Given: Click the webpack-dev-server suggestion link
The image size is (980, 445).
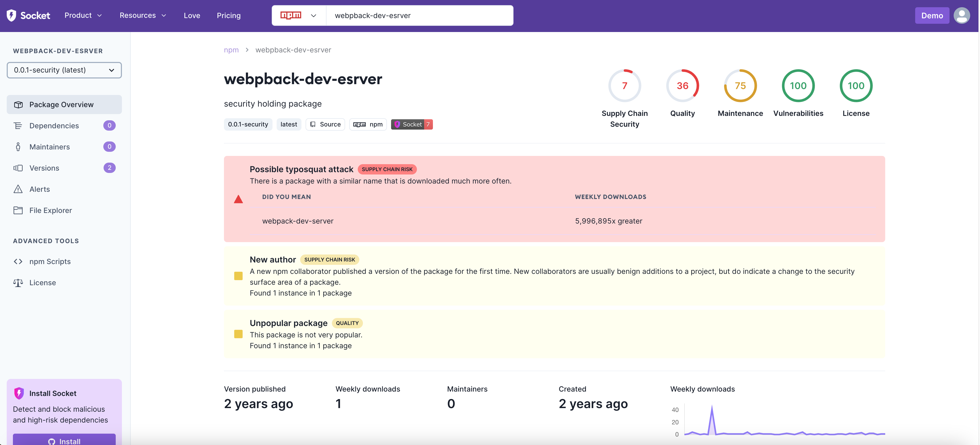Looking at the screenshot, I should (298, 221).
